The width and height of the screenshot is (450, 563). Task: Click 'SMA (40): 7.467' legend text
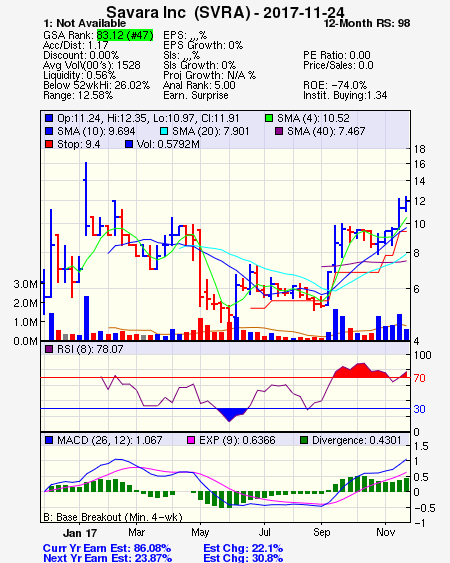pyautogui.click(x=326, y=131)
